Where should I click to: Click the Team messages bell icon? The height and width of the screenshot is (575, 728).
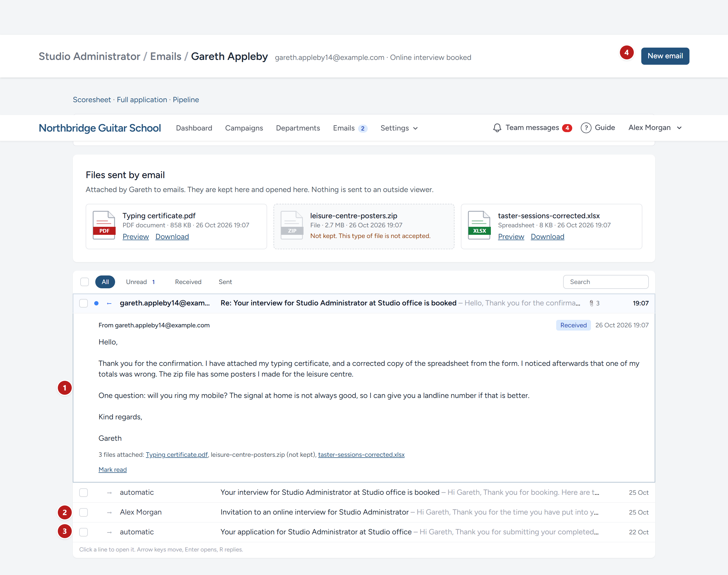point(497,128)
